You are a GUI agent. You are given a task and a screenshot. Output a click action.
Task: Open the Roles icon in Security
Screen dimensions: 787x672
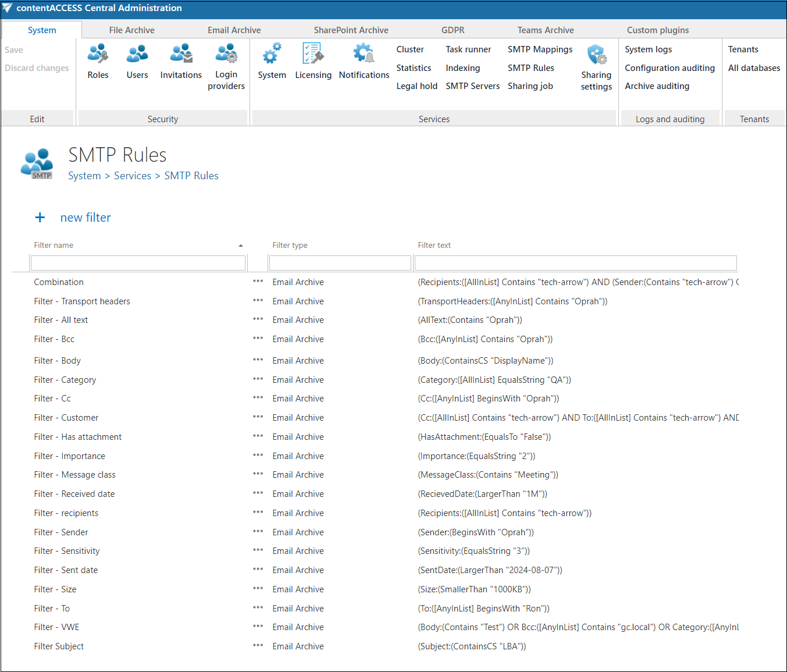pos(98,54)
